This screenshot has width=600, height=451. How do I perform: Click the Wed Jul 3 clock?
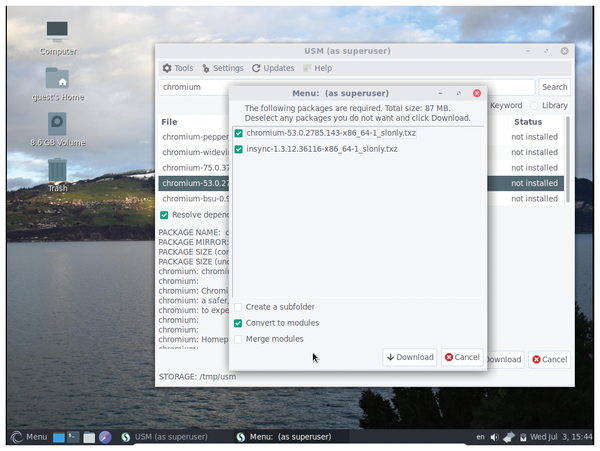561,436
